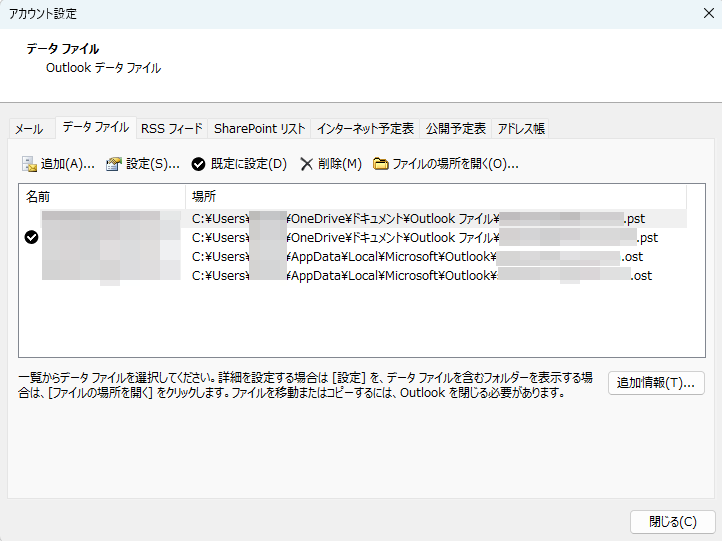Switch to the メール tab

29,129
